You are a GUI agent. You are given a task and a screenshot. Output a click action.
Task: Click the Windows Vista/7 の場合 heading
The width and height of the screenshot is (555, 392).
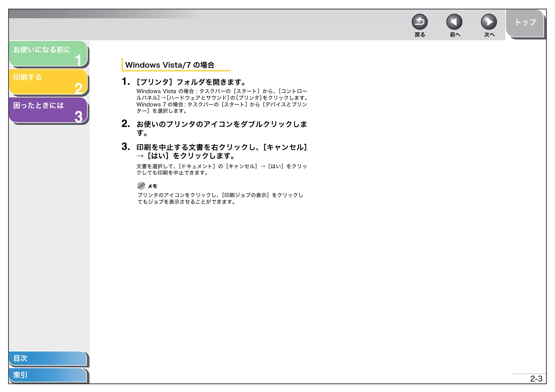(170, 65)
